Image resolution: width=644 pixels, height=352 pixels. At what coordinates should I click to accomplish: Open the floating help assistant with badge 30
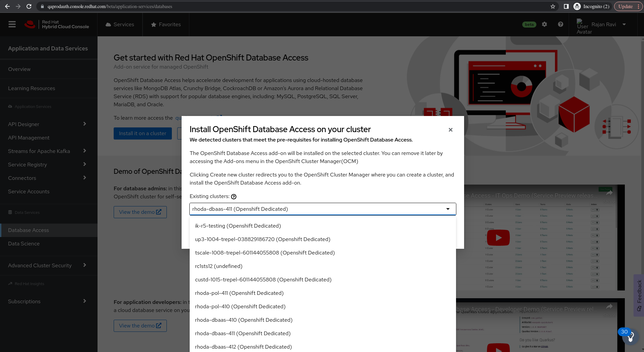(x=630, y=337)
